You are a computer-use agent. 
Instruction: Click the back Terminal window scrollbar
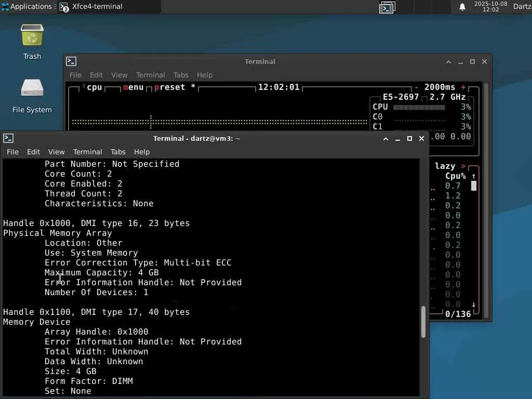pyautogui.click(x=486, y=200)
